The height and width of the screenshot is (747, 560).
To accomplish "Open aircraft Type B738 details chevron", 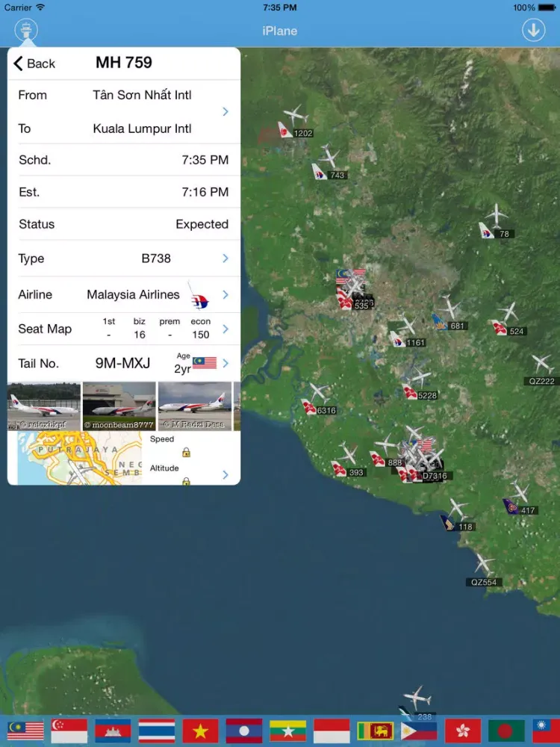I will [225, 258].
